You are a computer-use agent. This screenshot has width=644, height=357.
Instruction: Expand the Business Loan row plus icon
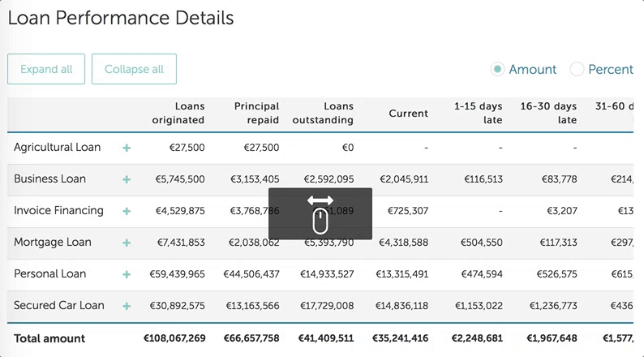(x=127, y=179)
